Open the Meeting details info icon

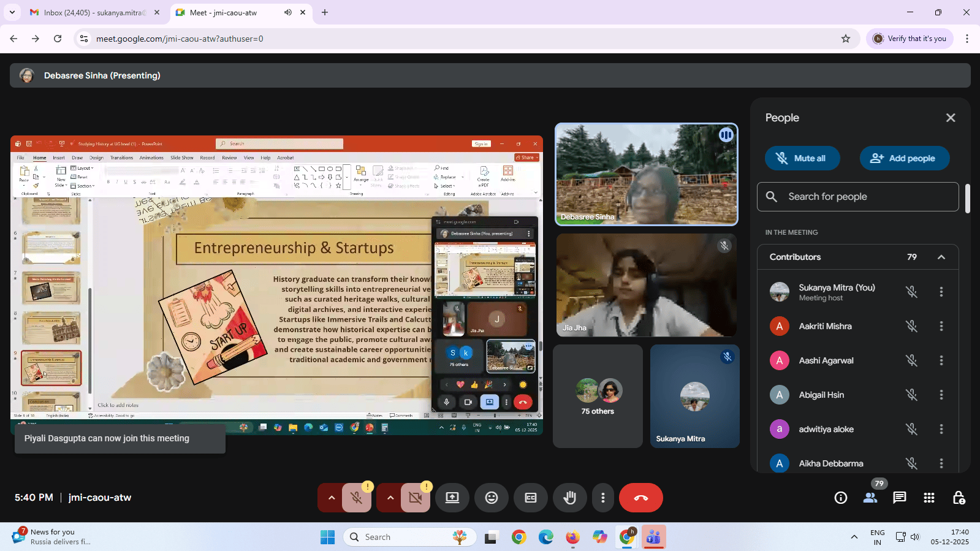click(x=840, y=498)
